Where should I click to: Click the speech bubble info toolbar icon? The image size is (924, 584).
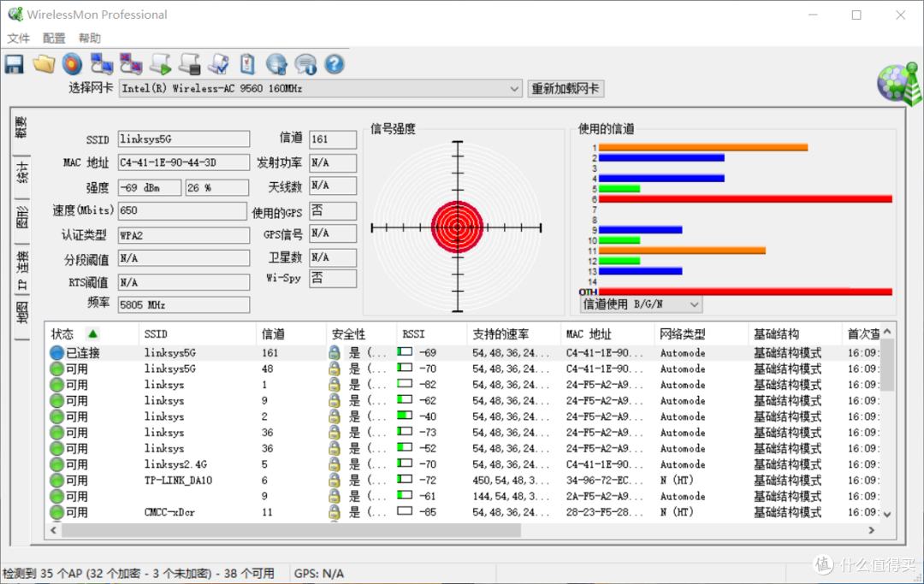tap(305, 64)
